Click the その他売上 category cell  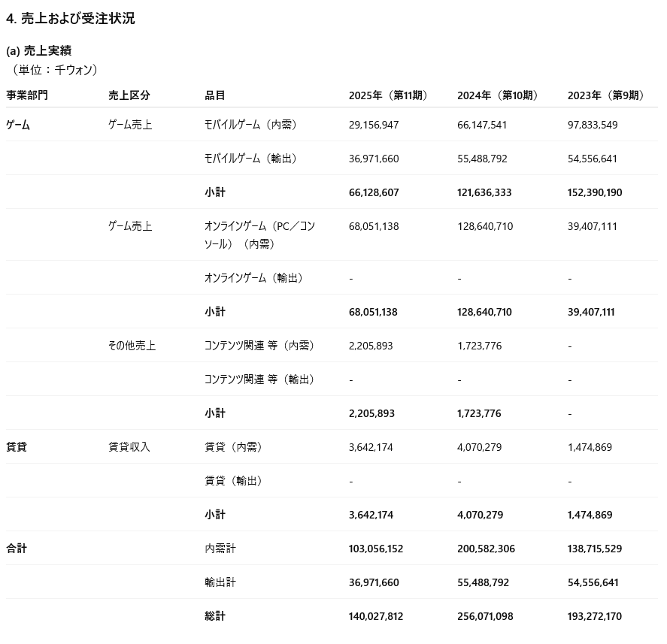click(132, 346)
